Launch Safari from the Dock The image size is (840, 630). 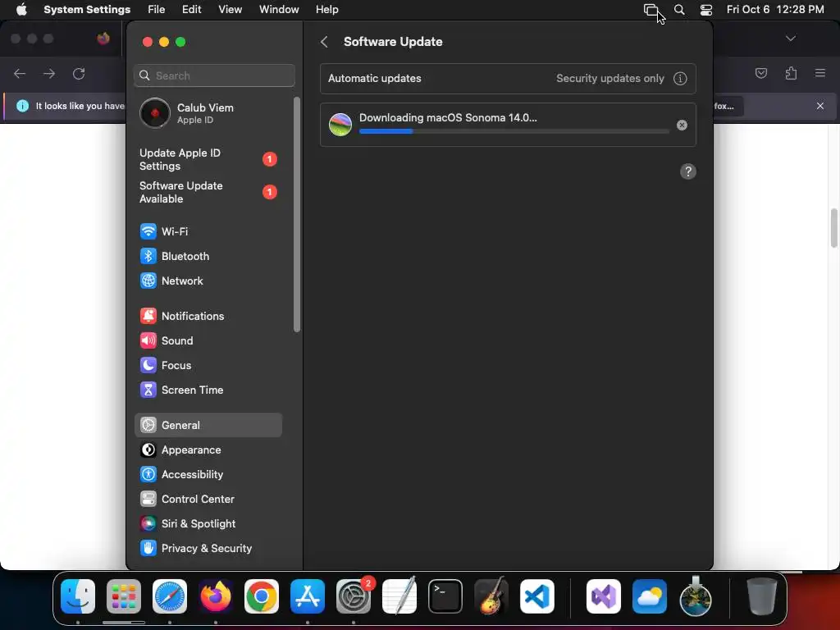click(x=170, y=596)
